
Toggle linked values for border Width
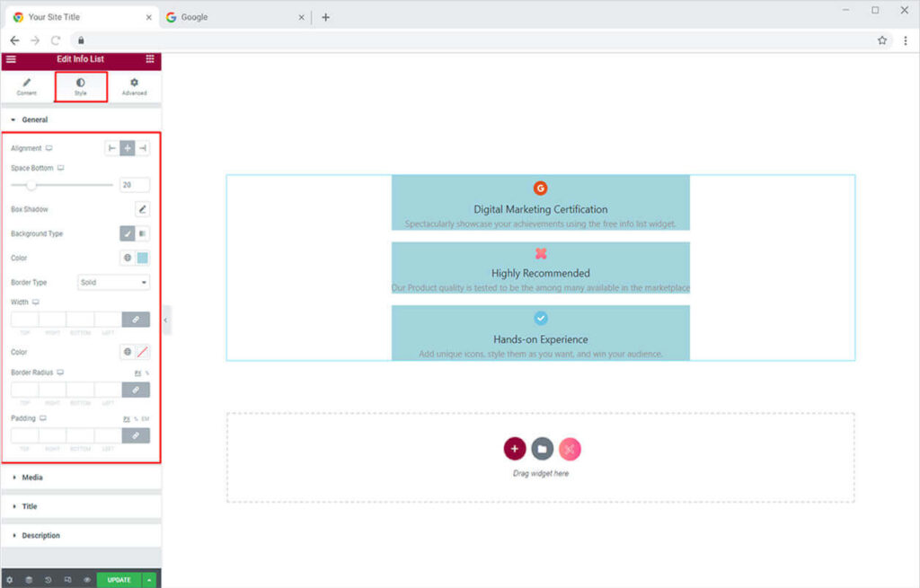pos(136,319)
